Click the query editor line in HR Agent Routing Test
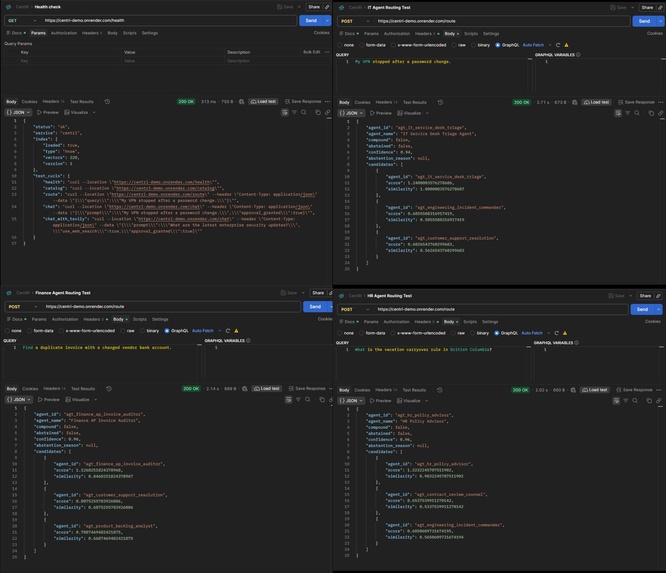 (x=423, y=350)
